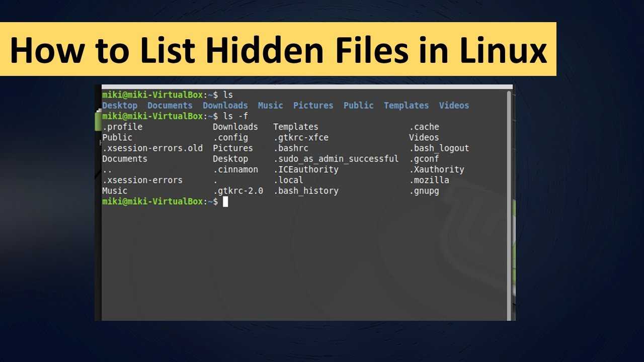Click the blue Videos folder name

(x=454, y=106)
